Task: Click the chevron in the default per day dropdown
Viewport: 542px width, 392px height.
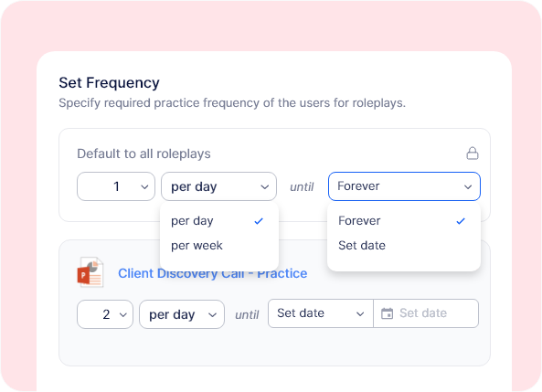Action: click(x=265, y=187)
